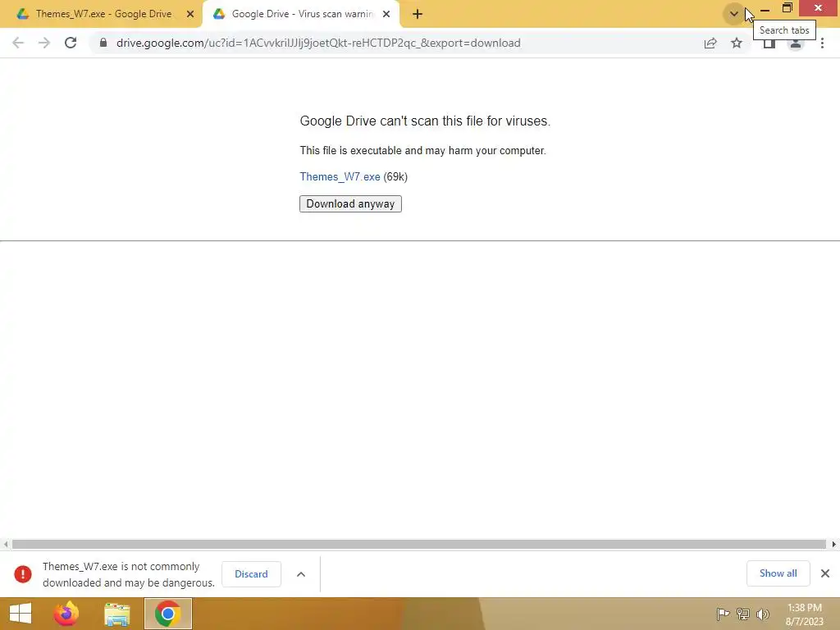Image resolution: width=840 pixels, height=630 pixels.
Task: Open Chrome three-dot menu
Action: (822, 43)
